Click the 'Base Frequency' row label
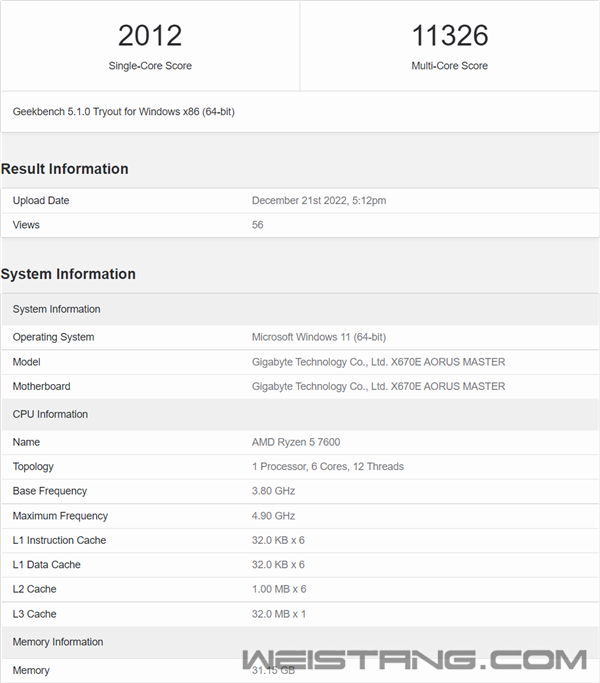The image size is (600, 683). pyautogui.click(x=50, y=491)
